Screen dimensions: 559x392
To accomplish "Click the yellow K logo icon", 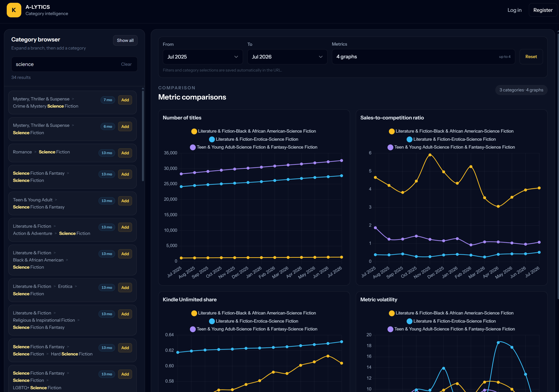I will coord(14,10).
